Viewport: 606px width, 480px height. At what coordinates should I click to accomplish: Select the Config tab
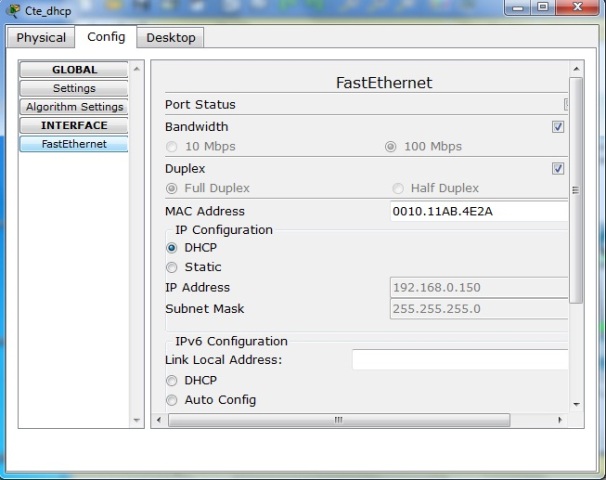[x=106, y=37]
